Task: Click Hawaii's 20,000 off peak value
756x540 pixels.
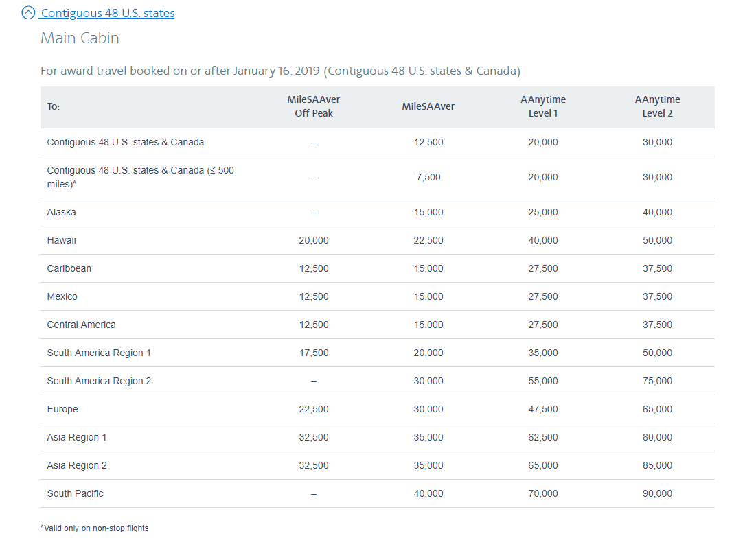Action: (x=314, y=240)
